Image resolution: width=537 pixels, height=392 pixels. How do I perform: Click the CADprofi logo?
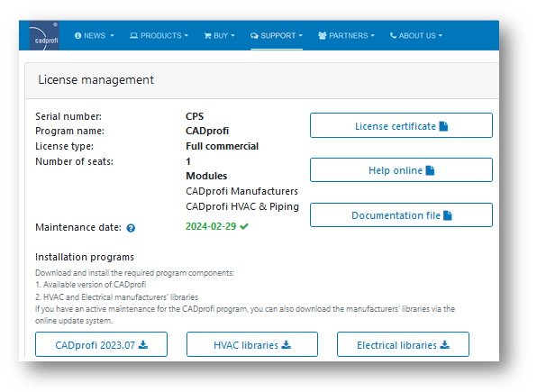coord(44,36)
